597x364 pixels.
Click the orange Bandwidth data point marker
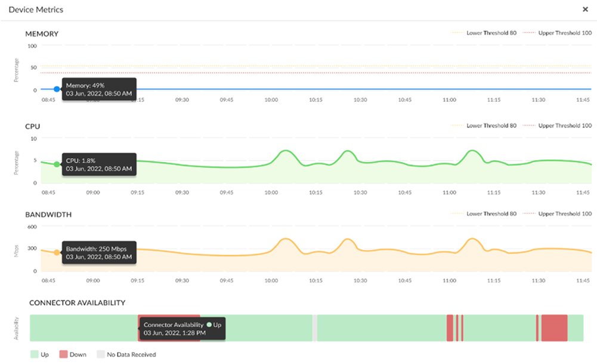(57, 253)
